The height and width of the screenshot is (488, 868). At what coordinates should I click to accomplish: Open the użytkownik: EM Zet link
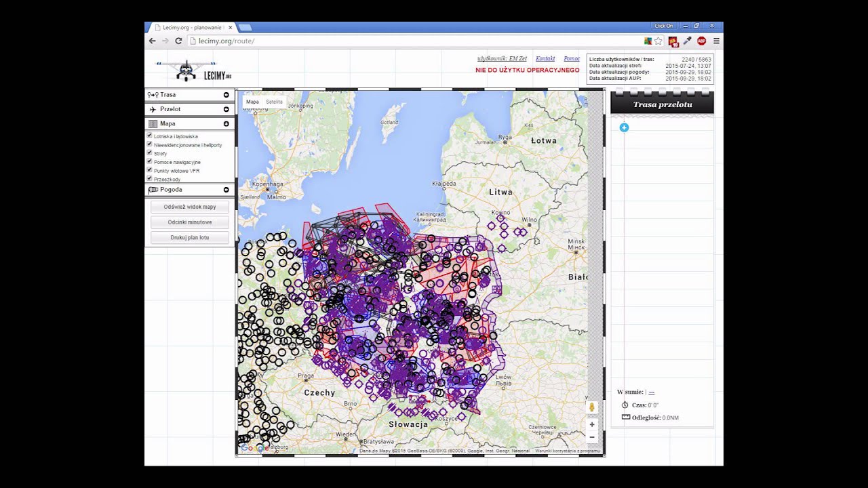502,59
